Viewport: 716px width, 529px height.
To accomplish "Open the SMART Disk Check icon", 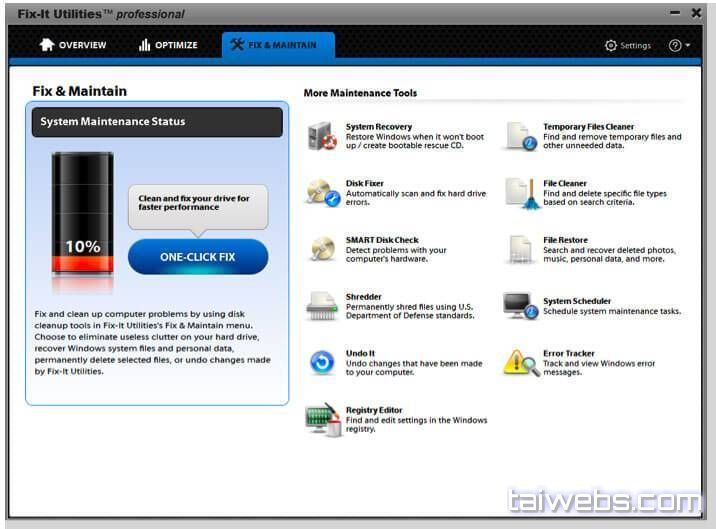I will tap(322, 249).
